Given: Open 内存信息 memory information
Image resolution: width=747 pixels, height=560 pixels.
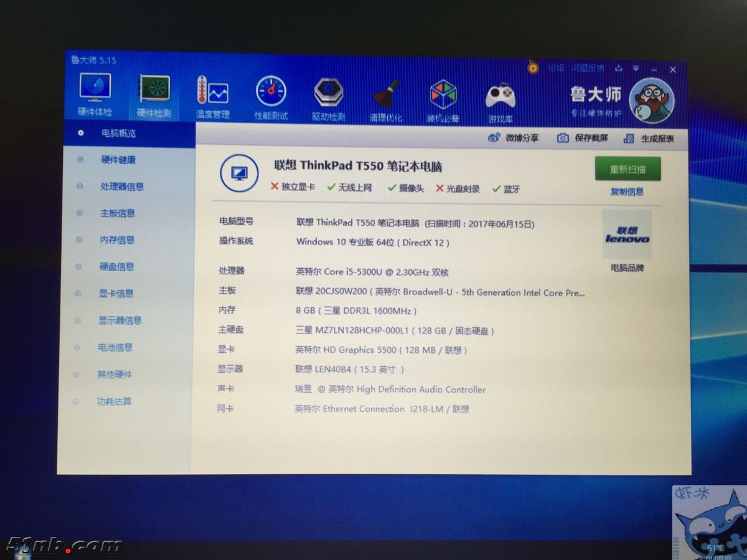Looking at the screenshot, I should 116,240.
